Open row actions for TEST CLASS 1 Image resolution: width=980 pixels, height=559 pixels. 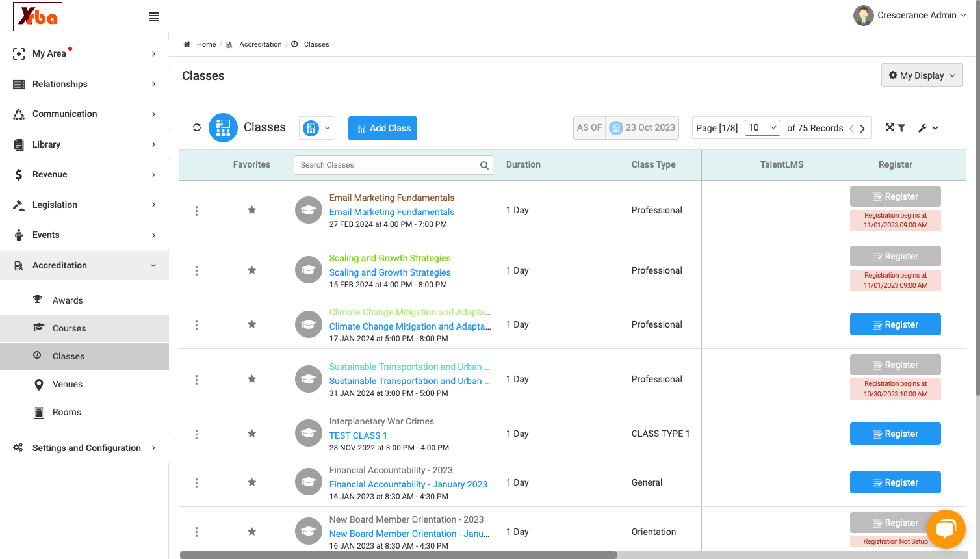[196, 434]
